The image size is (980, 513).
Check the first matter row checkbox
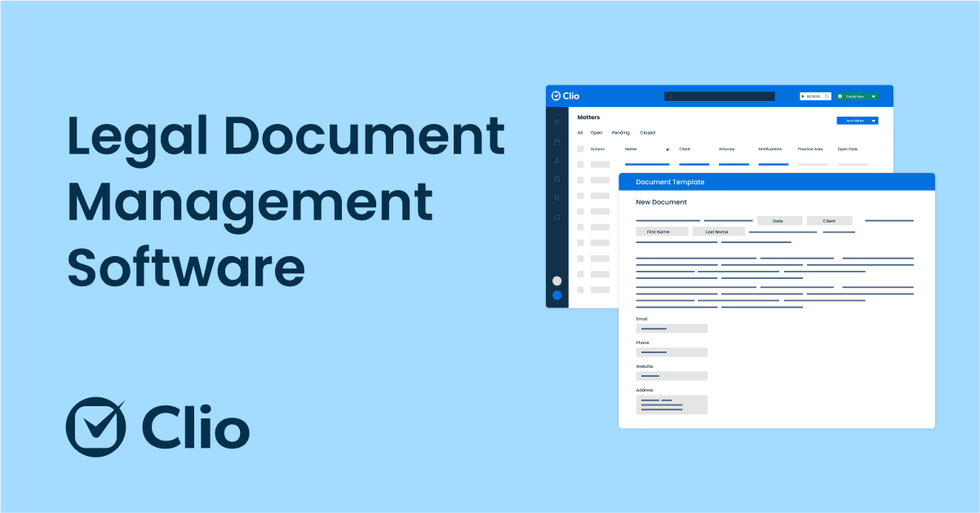pos(581,165)
